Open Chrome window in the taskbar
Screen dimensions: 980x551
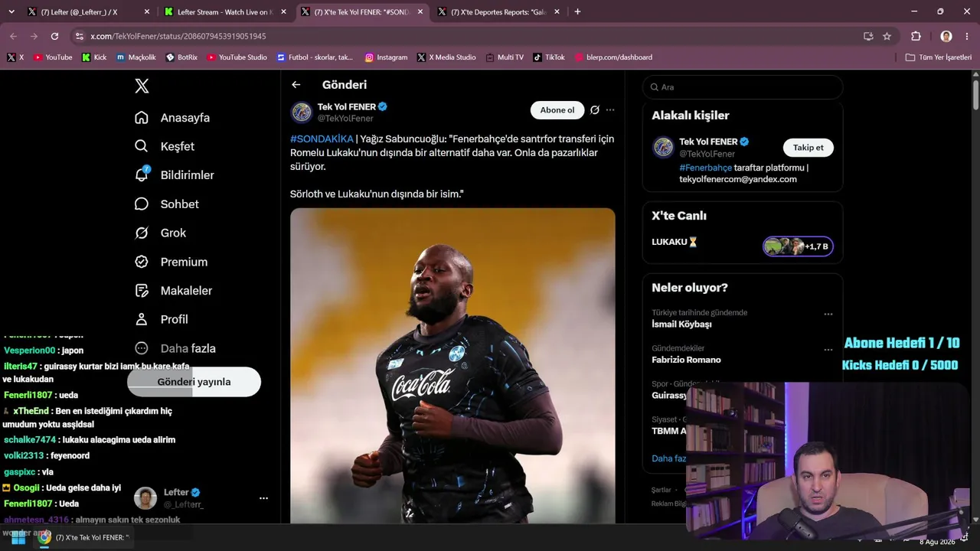click(86, 537)
